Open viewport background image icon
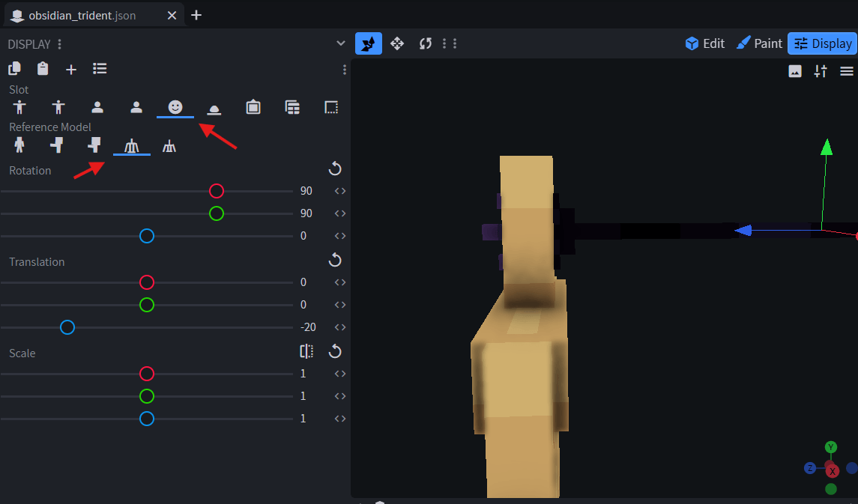The width and height of the screenshot is (858, 504). pyautogui.click(x=795, y=71)
